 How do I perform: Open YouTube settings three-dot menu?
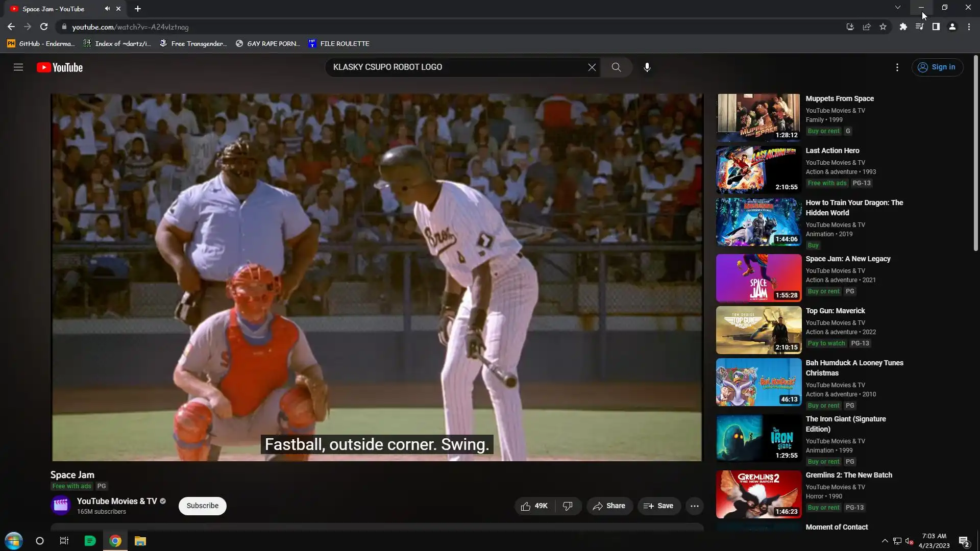(x=897, y=67)
